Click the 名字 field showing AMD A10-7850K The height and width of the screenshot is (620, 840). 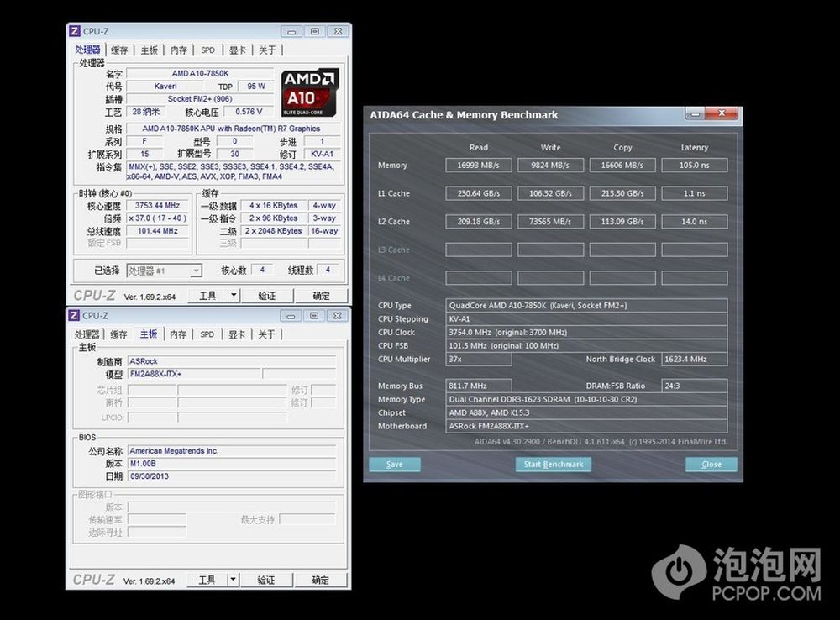(200, 73)
